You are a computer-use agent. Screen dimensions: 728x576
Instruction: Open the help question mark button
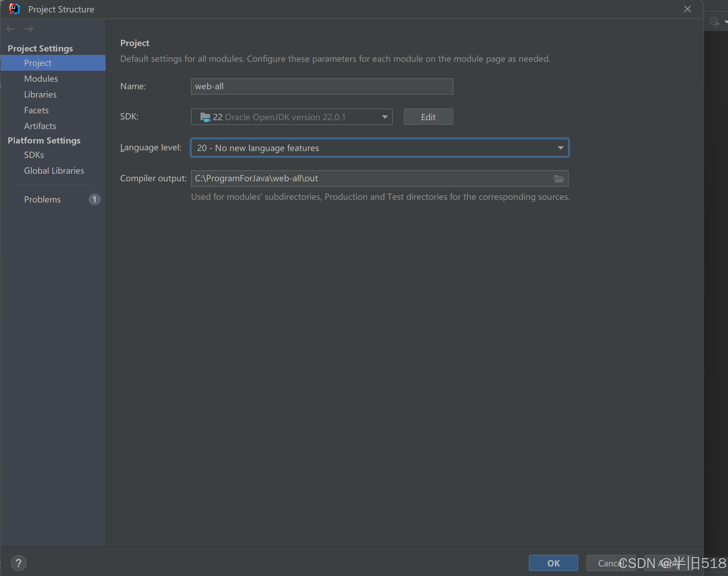[x=19, y=563]
